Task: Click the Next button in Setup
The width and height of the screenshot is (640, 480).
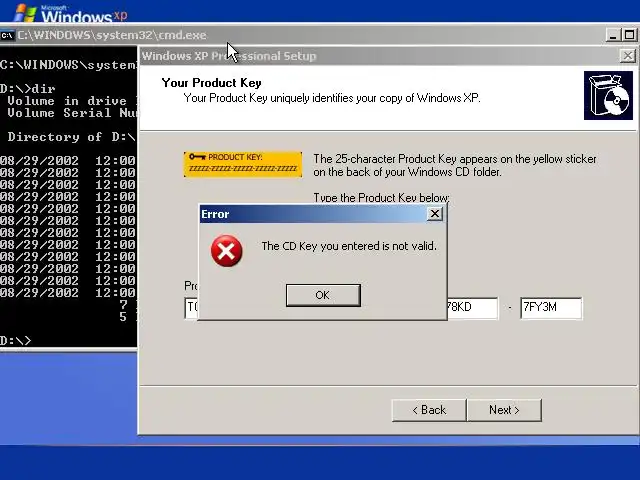Action: (504, 410)
